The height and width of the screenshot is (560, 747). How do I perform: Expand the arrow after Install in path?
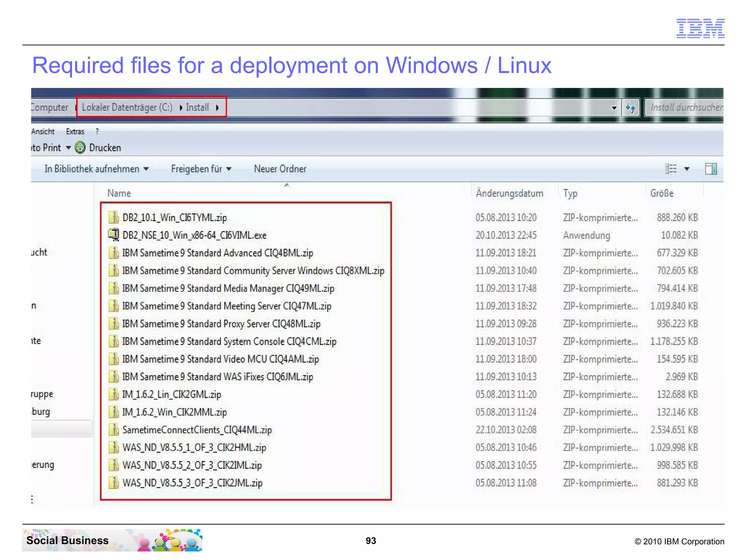pos(217,108)
